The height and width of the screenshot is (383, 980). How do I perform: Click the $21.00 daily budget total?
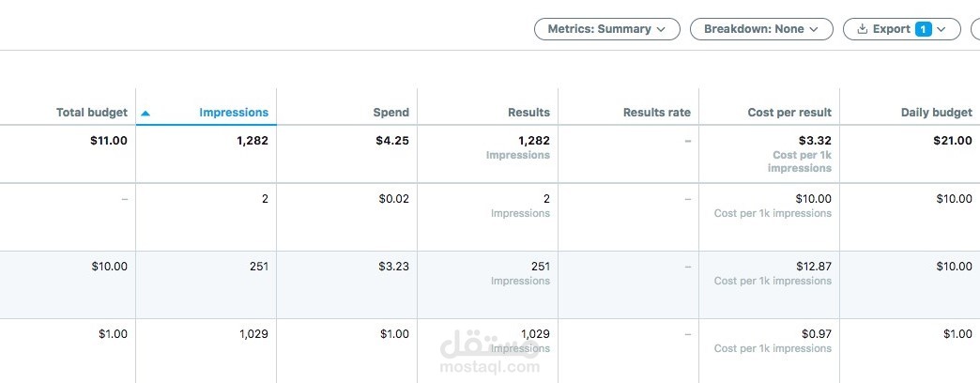pyautogui.click(x=952, y=141)
